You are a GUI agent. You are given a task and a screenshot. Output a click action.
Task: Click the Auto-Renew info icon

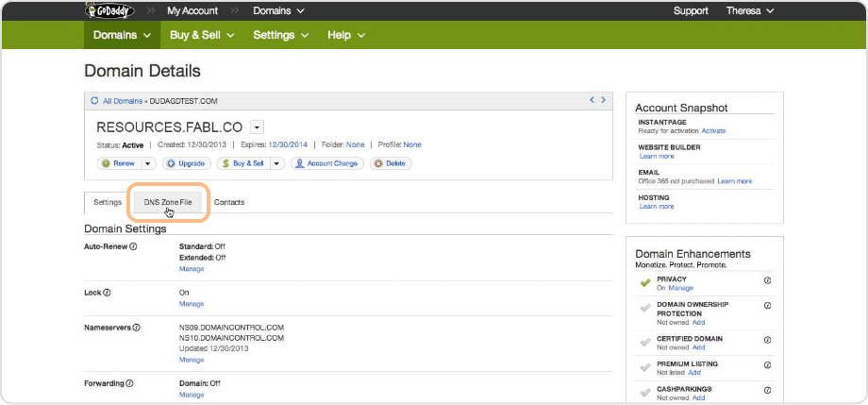pyautogui.click(x=133, y=246)
